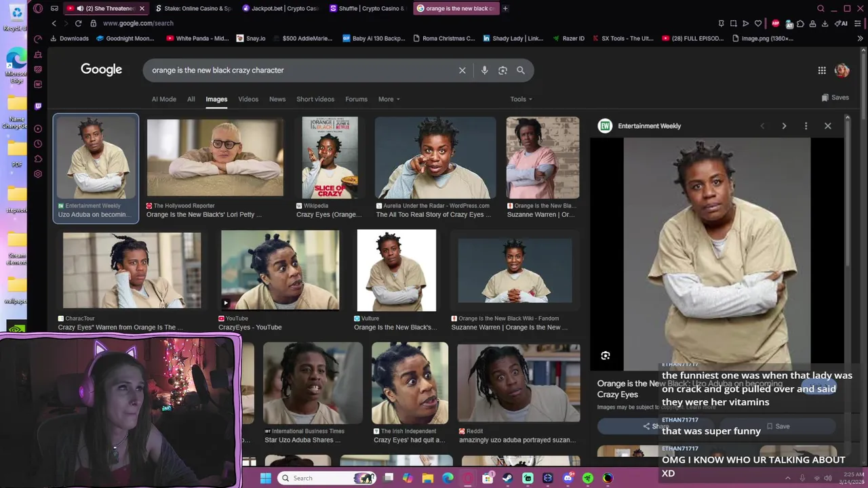
Task: Start voice search with the microphone icon
Action: pos(484,70)
